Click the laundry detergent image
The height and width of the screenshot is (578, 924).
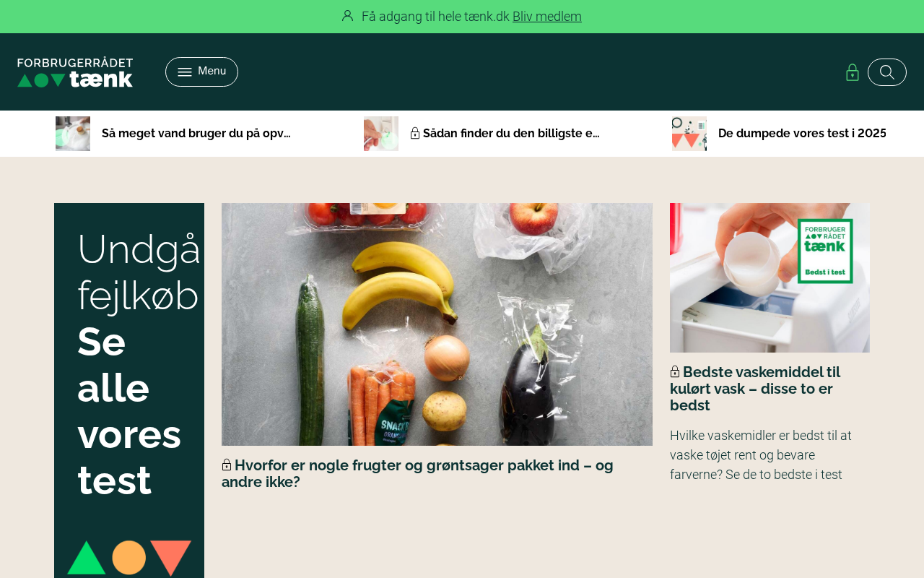point(770,277)
